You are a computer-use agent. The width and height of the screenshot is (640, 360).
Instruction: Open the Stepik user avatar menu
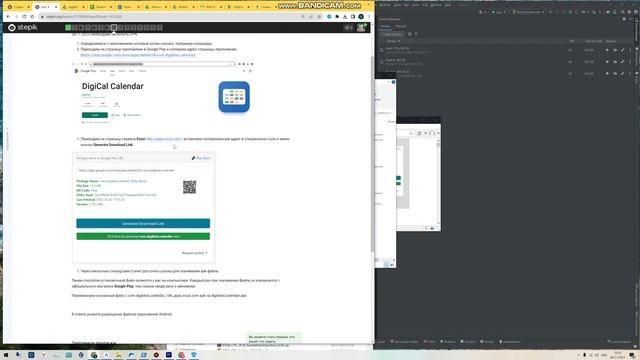[x=361, y=27]
